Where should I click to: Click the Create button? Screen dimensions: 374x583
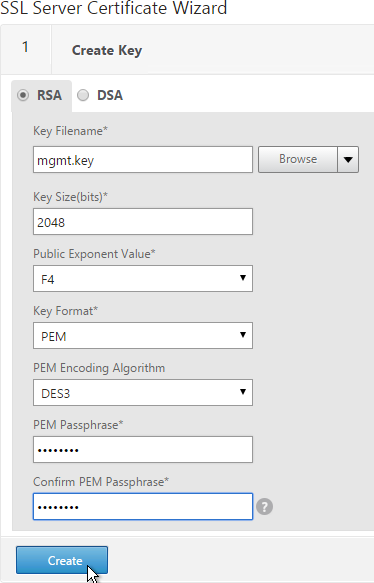pos(62,560)
